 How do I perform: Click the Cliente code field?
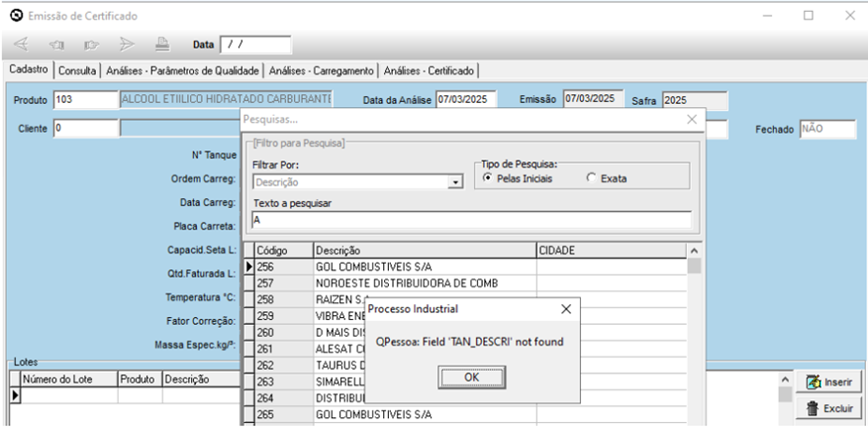86,129
